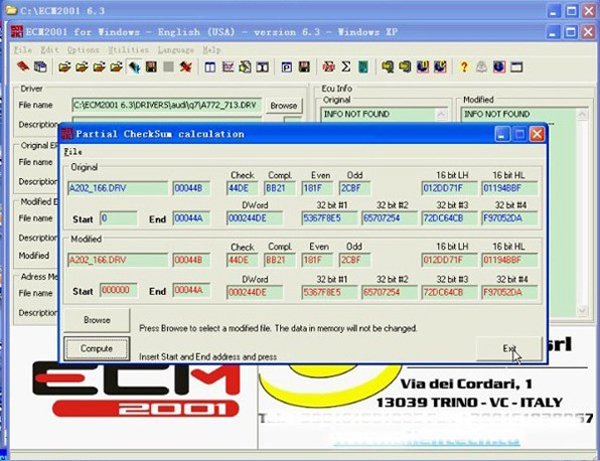Image resolution: width=600 pixels, height=461 pixels.
Task: Open the File menu in main window
Action: coord(23,50)
